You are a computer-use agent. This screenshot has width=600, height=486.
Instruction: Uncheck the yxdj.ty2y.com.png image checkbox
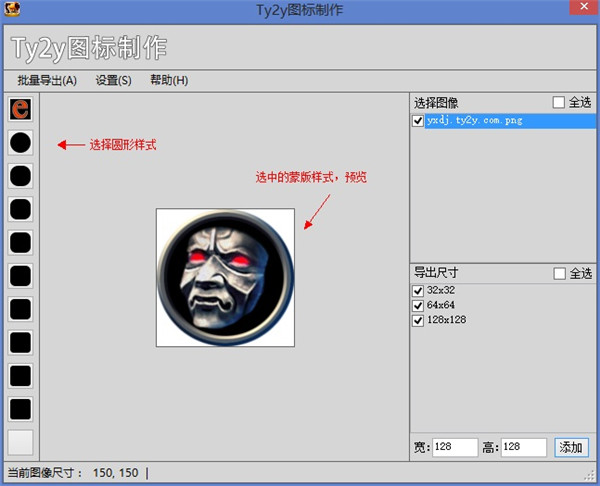pyautogui.click(x=418, y=121)
